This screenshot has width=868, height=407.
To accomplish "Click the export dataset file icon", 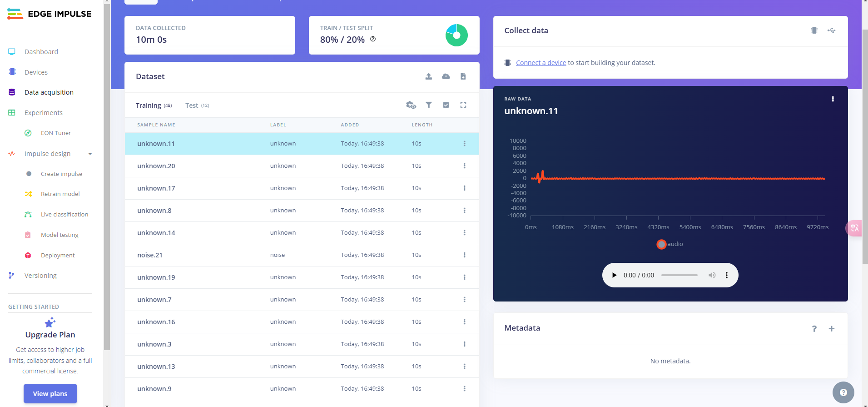I will click(463, 76).
